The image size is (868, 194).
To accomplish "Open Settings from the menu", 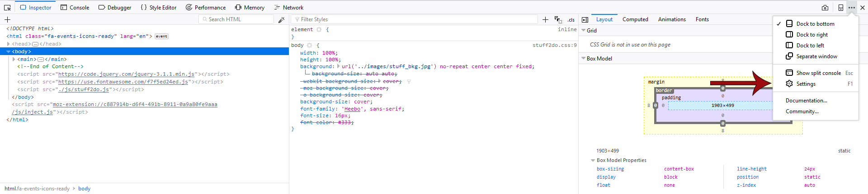I will click(x=806, y=84).
